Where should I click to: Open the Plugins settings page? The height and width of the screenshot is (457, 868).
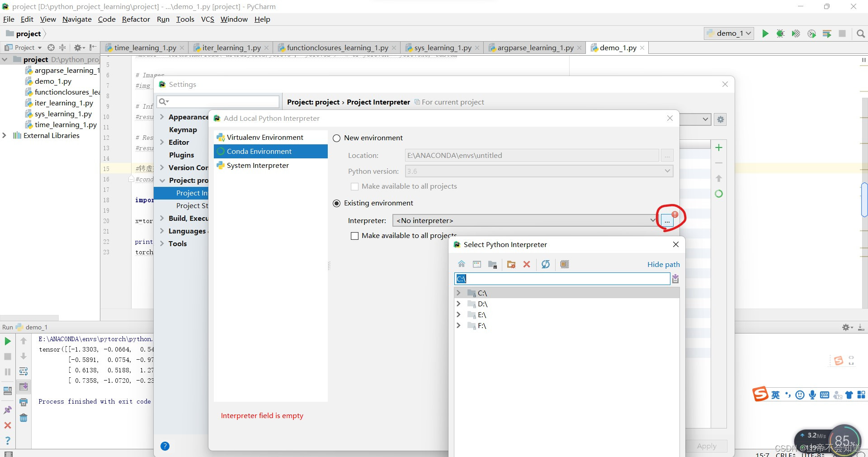pos(181,155)
